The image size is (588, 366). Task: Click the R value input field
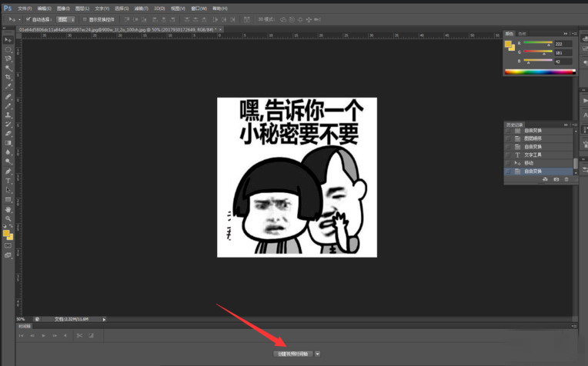click(565, 44)
